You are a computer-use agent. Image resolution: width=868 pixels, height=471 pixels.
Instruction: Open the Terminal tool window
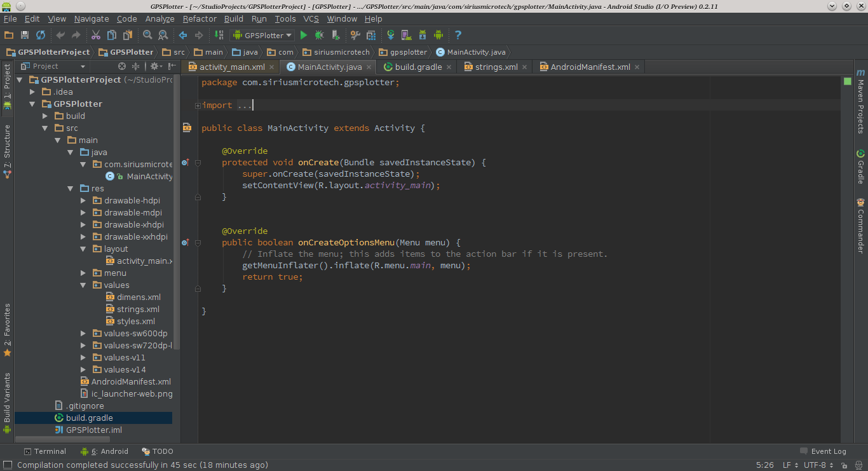point(44,451)
